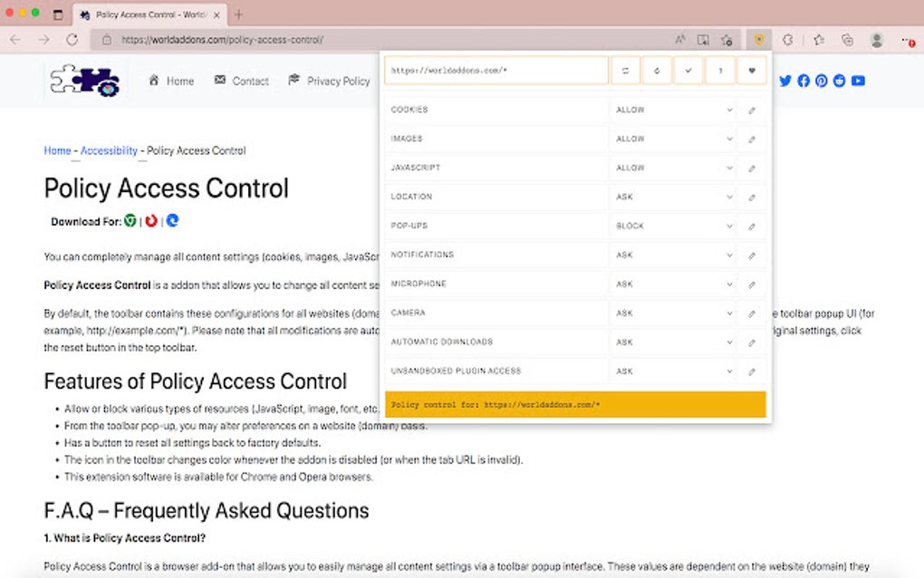Open the Favorites list icon

point(819,40)
